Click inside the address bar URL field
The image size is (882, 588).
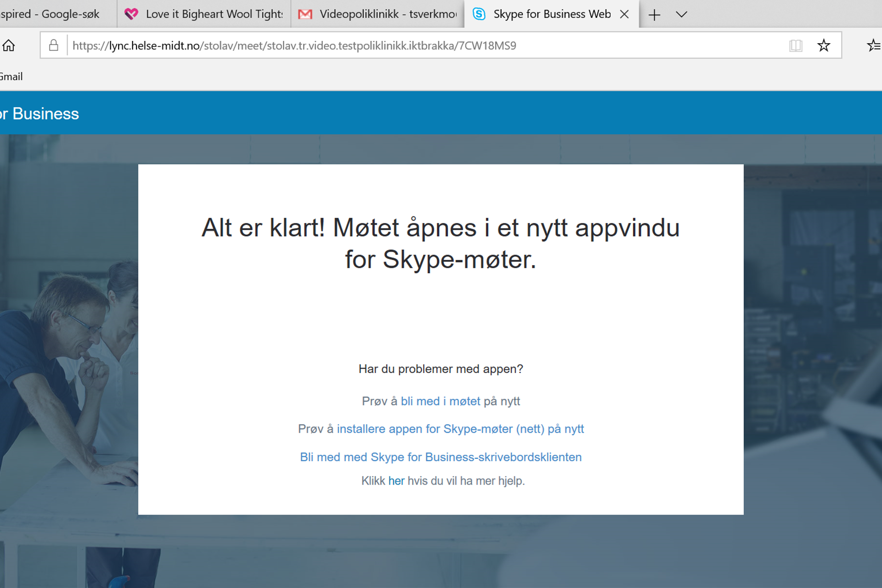point(294,45)
